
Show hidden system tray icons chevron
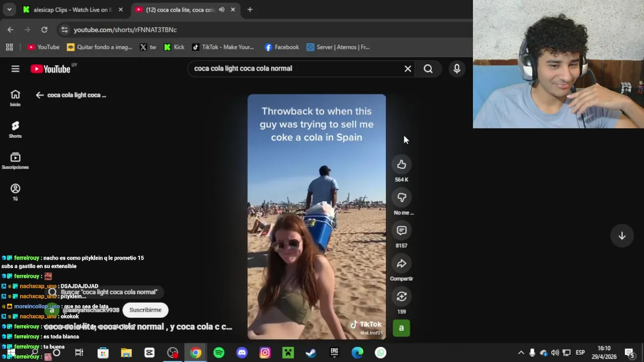[x=521, y=353]
